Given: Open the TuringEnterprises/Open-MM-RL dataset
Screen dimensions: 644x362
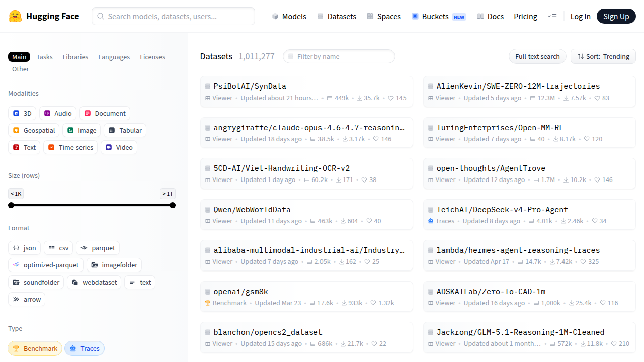Looking at the screenshot, I should (529, 133).
